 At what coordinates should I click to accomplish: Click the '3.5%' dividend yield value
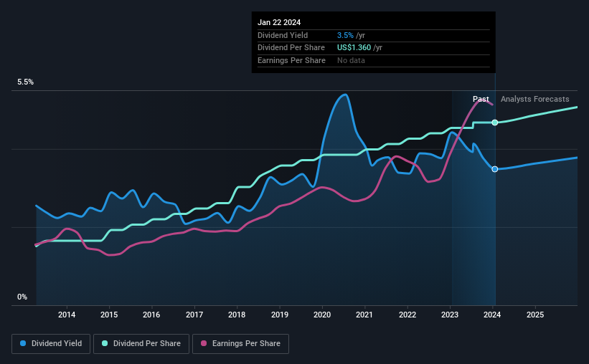(x=345, y=35)
